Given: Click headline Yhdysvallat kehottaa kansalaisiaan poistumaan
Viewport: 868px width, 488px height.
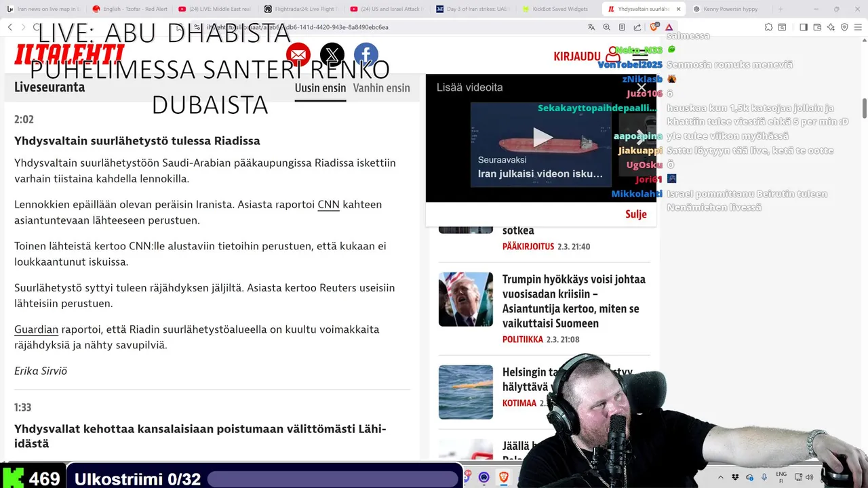Looking at the screenshot, I should tap(200, 436).
